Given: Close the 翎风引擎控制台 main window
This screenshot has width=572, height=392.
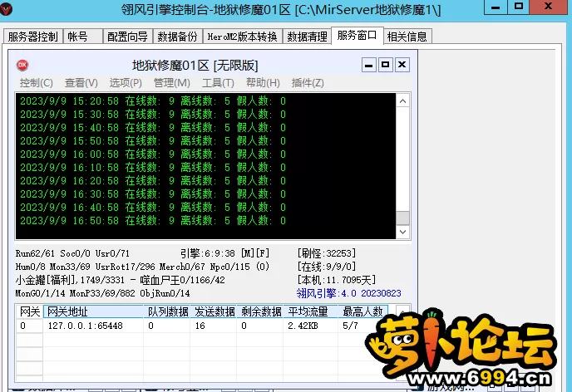Looking at the screenshot, I should click(x=548, y=7).
